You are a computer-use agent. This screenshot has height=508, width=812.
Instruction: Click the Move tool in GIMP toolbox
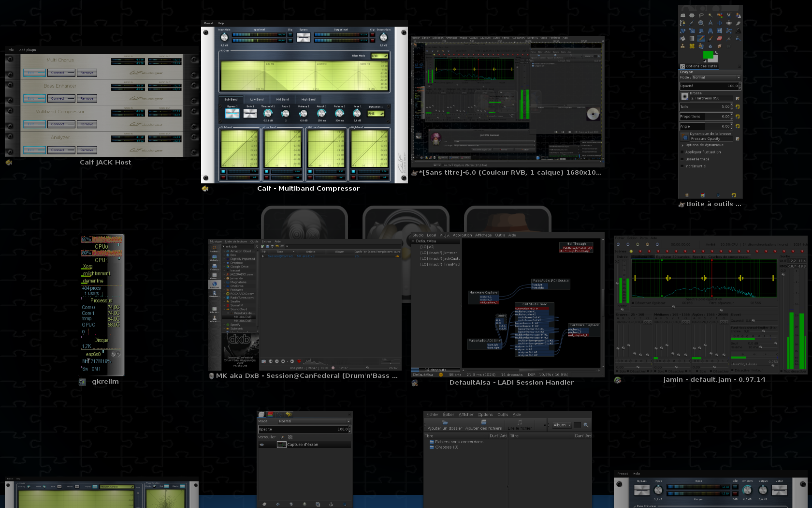click(719, 23)
